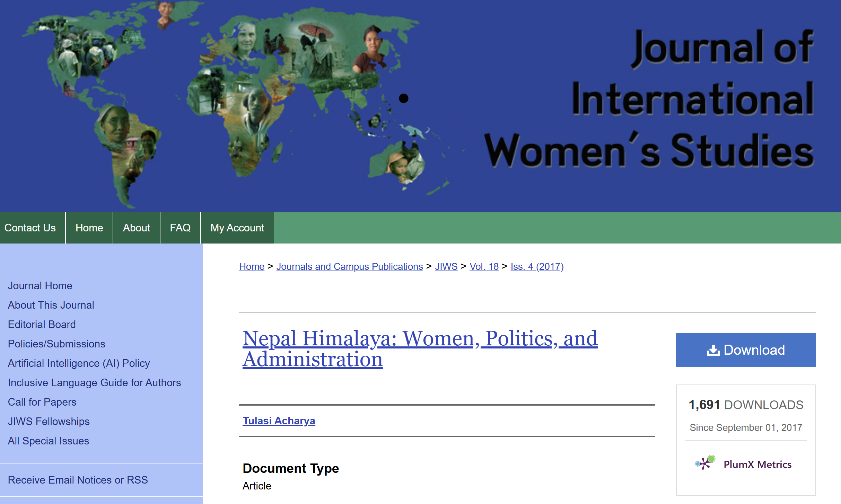The image size is (841, 504).
Task: Click the JIWS breadcrumb link
Action: (446, 266)
